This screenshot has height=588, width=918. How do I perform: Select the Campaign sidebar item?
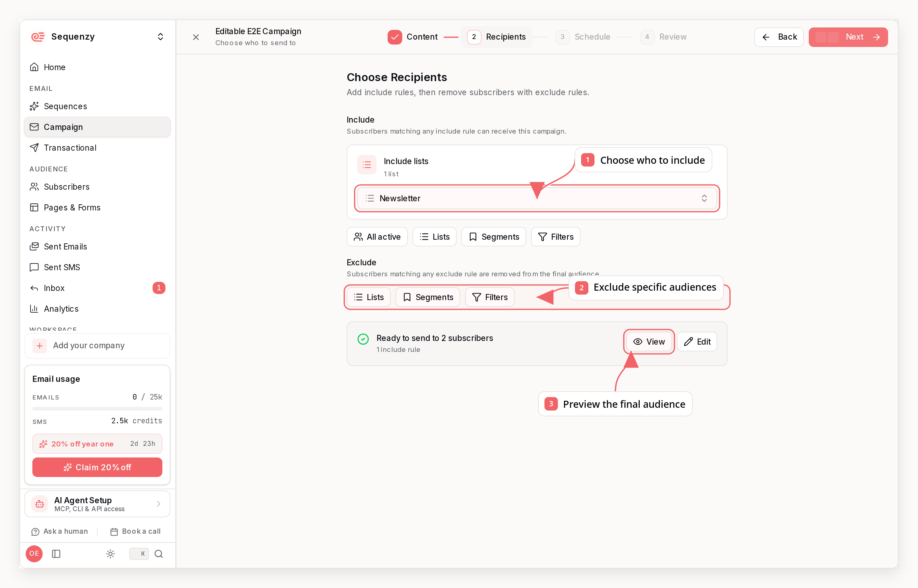pos(97,127)
